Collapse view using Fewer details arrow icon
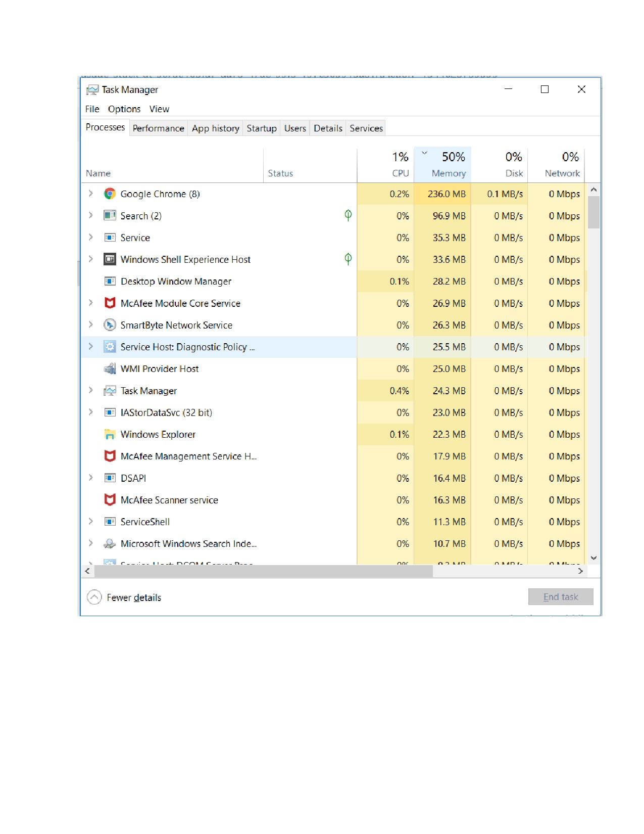The width and height of the screenshot is (644, 834). 94,597
